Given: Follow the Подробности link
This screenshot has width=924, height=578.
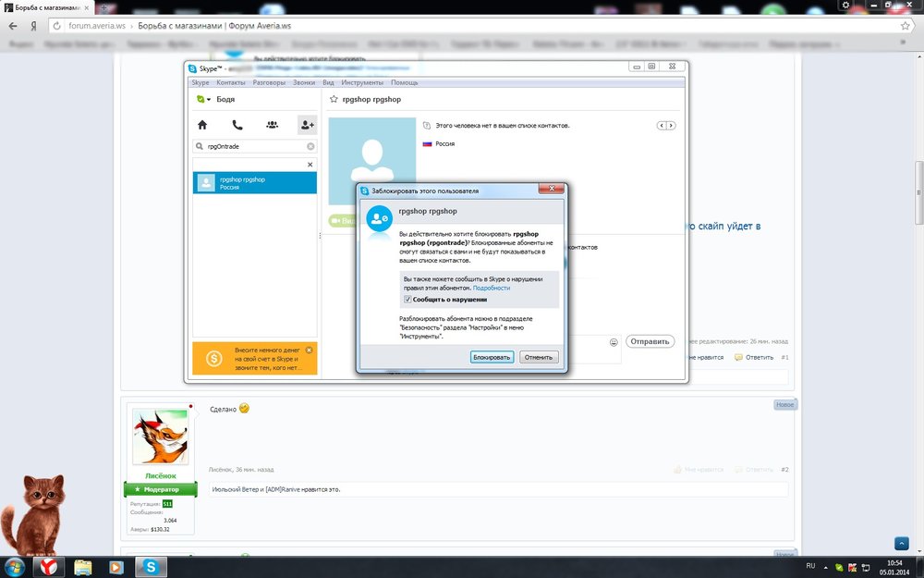Looking at the screenshot, I should (492, 289).
